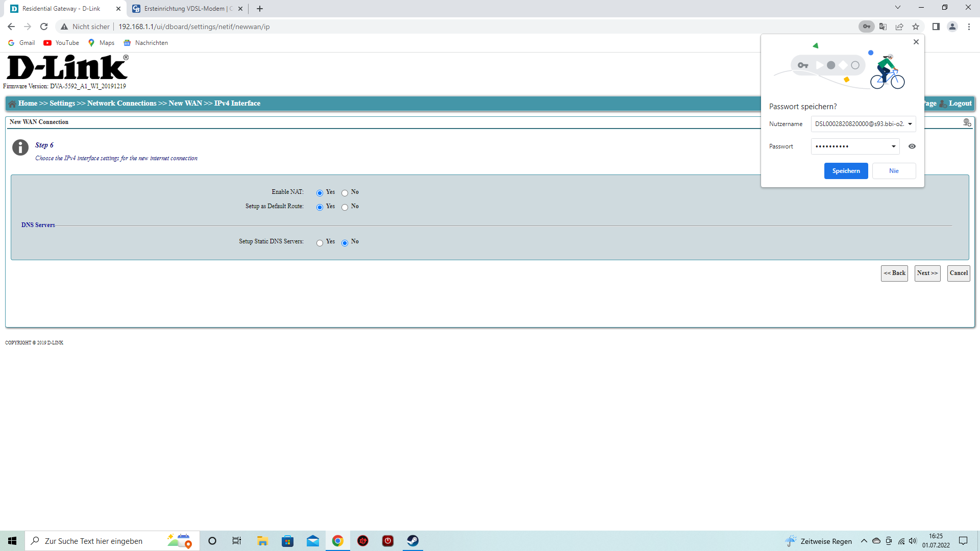The width and height of the screenshot is (980, 551).
Task: Expand the Passwort dropdown arrow
Action: (x=893, y=146)
